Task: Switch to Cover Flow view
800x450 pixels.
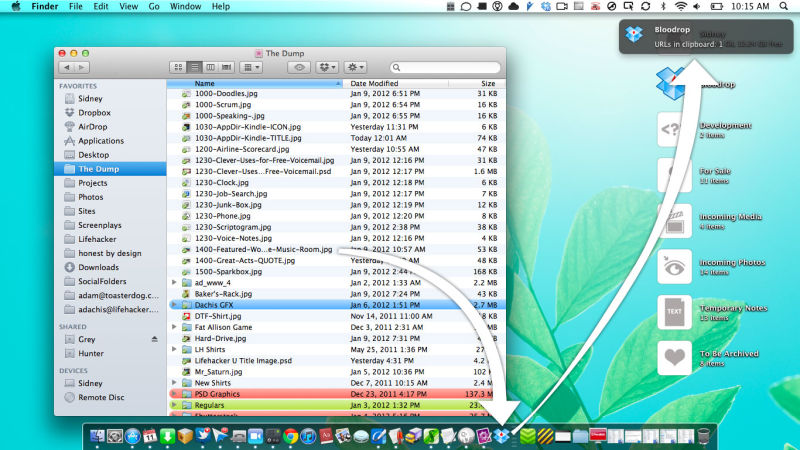Action: coord(227,67)
